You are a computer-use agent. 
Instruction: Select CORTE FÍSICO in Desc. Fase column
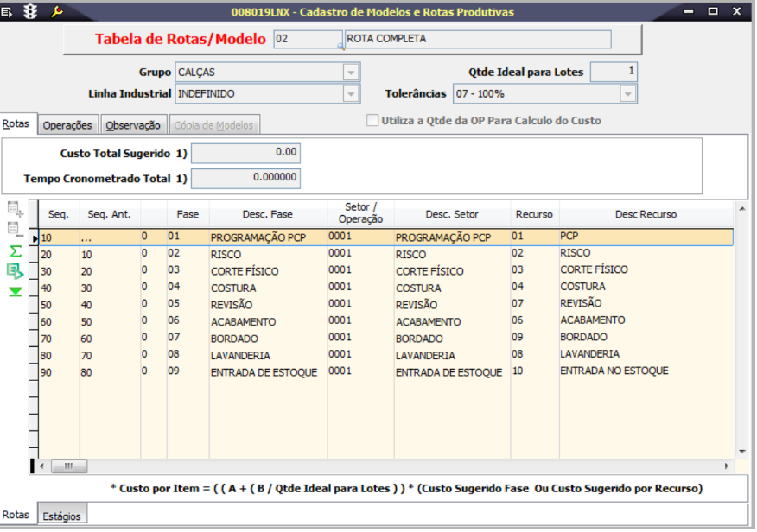click(245, 271)
